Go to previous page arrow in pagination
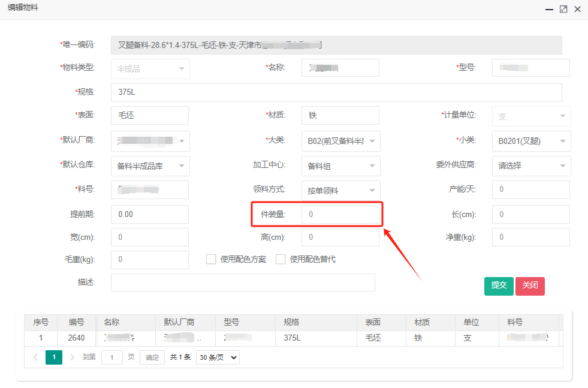Viewport: 588px width, 388px height. point(35,357)
